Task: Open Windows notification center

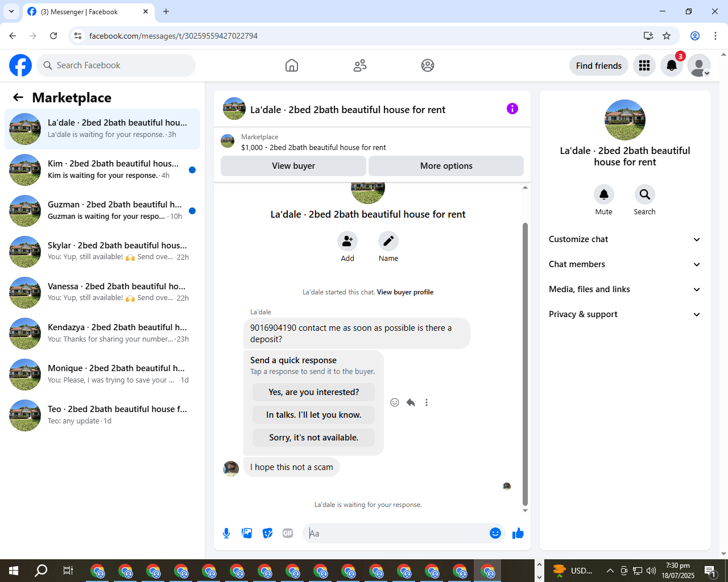Action: pos(710,571)
